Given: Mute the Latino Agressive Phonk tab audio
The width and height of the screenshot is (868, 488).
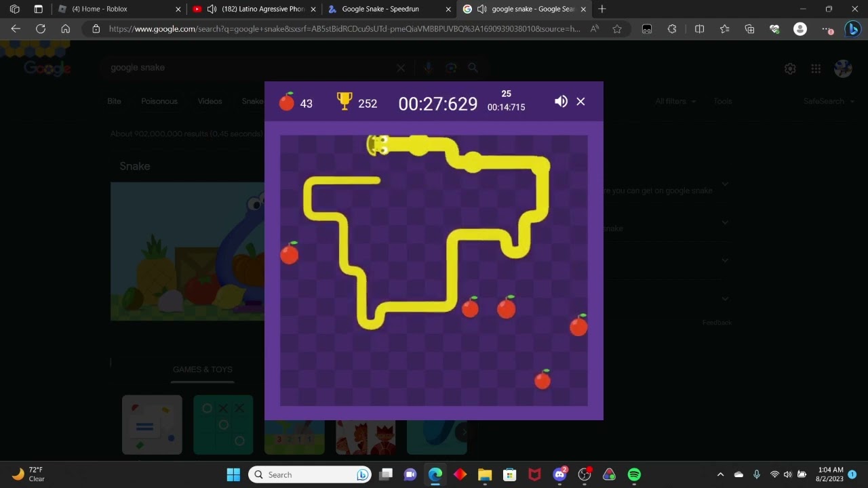Looking at the screenshot, I should coord(212,9).
